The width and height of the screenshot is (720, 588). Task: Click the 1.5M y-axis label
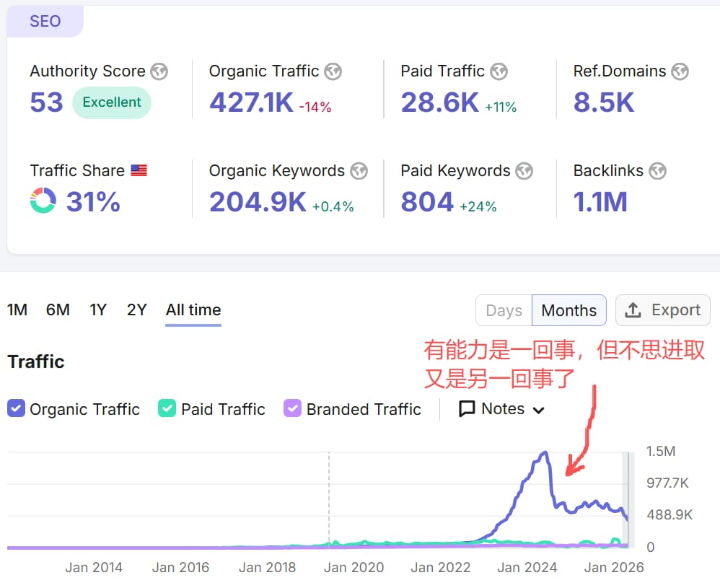[661, 452]
